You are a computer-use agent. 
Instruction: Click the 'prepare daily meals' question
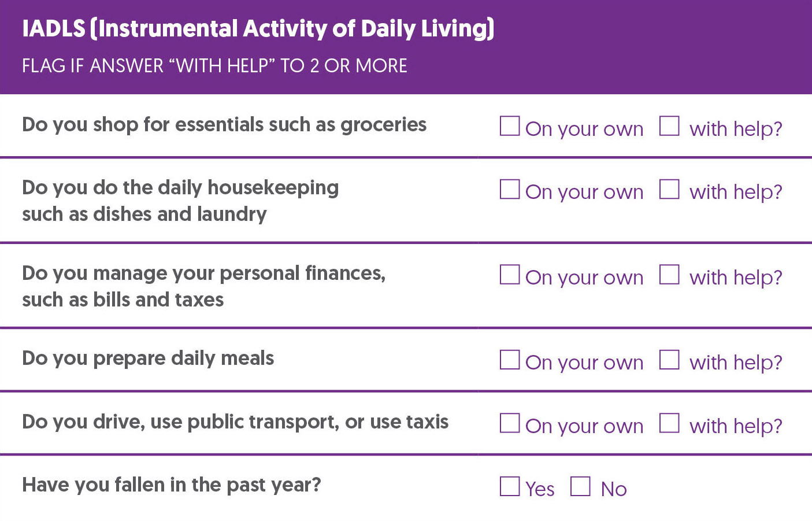(148, 359)
